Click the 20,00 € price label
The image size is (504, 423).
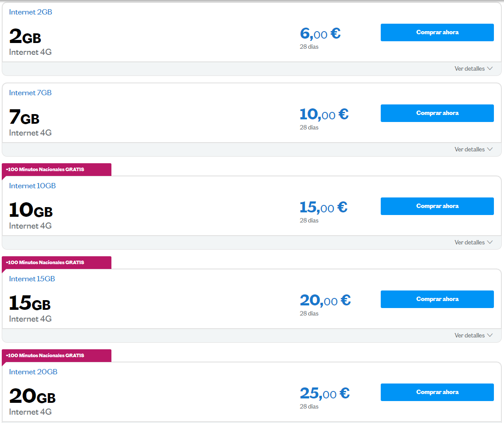click(x=325, y=300)
